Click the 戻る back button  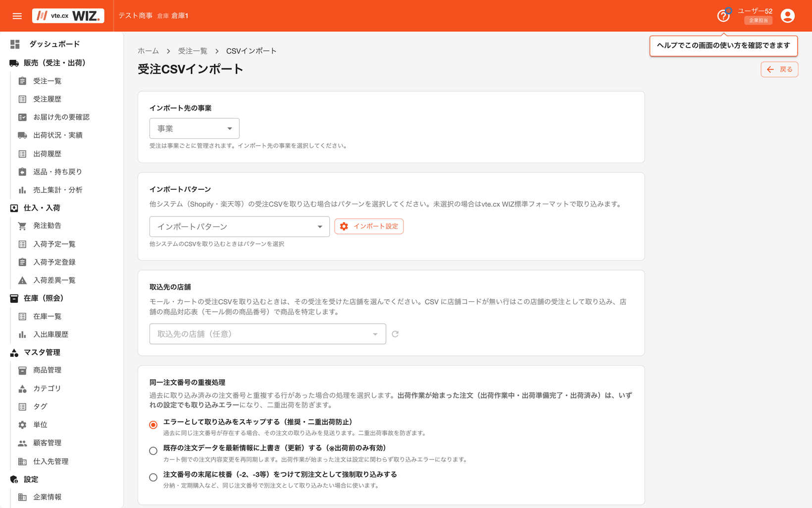pos(779,69)
